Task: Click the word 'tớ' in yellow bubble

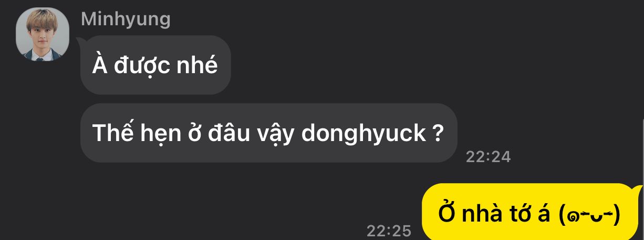Action: pyautogui.click(x=530, y=213)
